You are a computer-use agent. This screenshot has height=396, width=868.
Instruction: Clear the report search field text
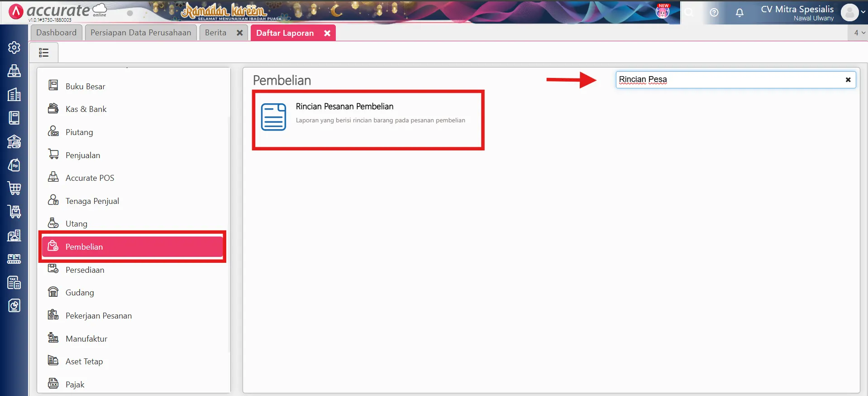848,80
